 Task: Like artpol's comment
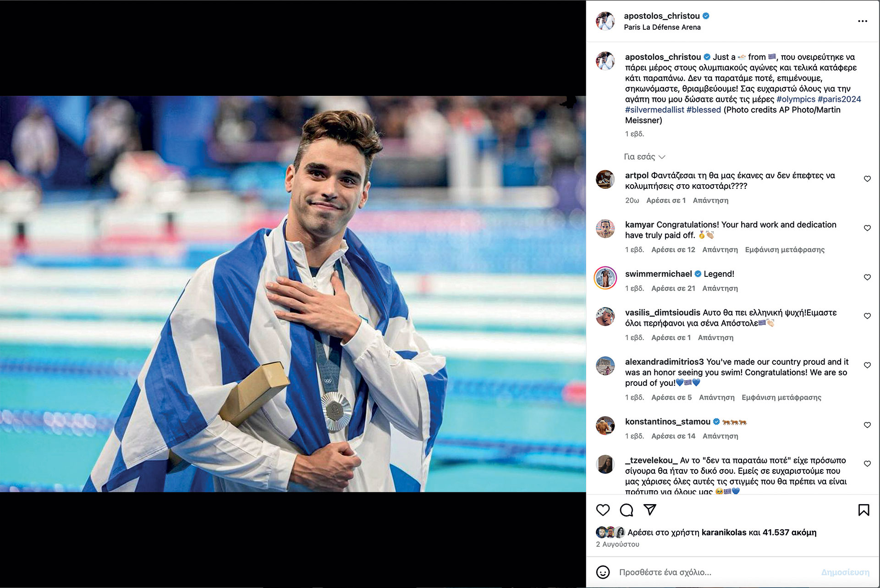[867, 179]
